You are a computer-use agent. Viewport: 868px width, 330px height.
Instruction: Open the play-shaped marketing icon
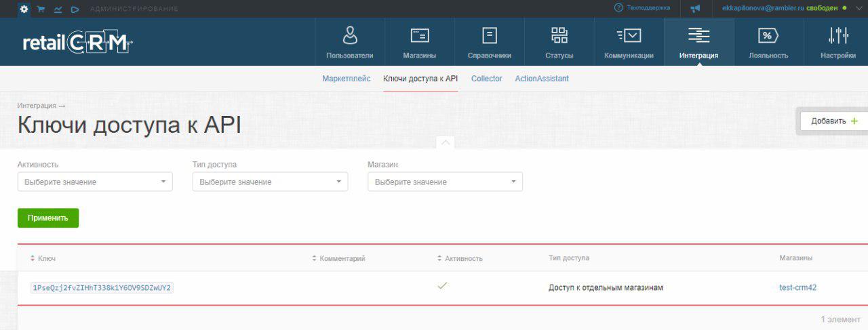[75, 9]
